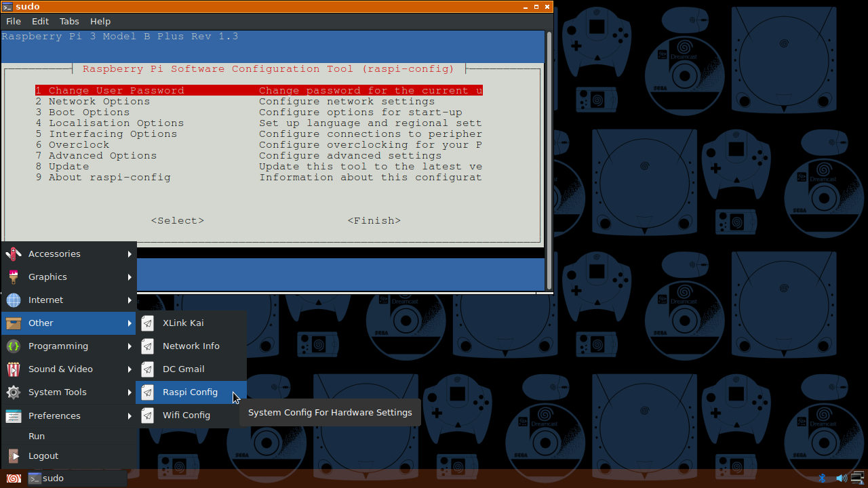Click the Other submenu arrow

pyautogui.click(x=130, y=323)
